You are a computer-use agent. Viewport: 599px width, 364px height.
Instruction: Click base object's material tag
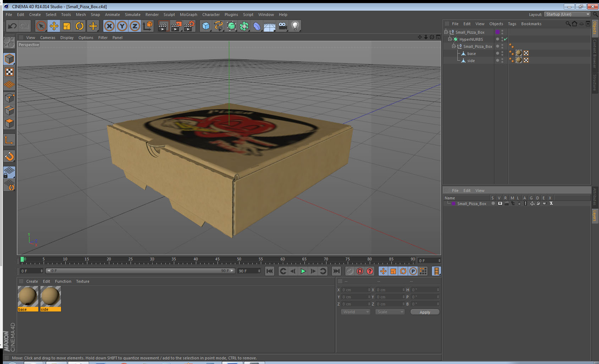tap(519, 53)
